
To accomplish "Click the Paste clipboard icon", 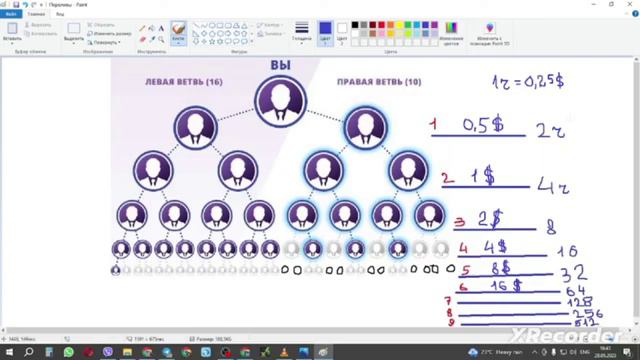I will (x=12, y=28).
